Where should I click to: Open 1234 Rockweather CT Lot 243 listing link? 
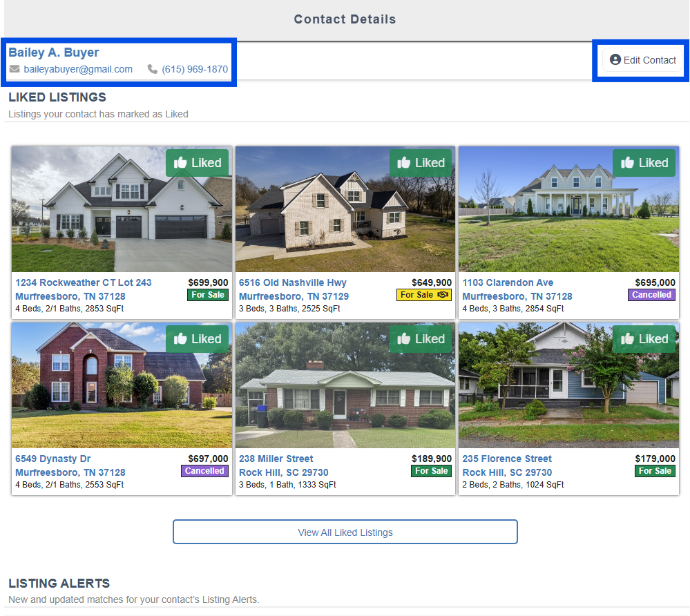[x=84, y=282]
